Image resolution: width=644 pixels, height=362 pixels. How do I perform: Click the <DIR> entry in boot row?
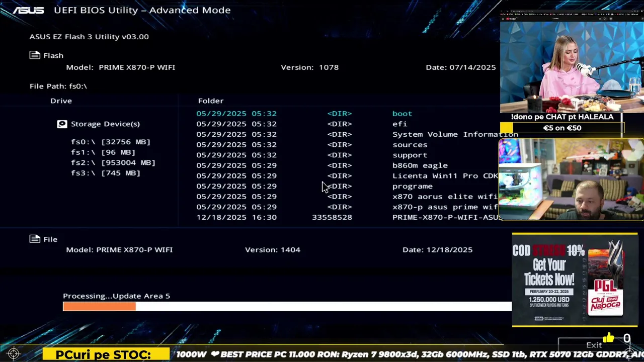pos(340,114)
